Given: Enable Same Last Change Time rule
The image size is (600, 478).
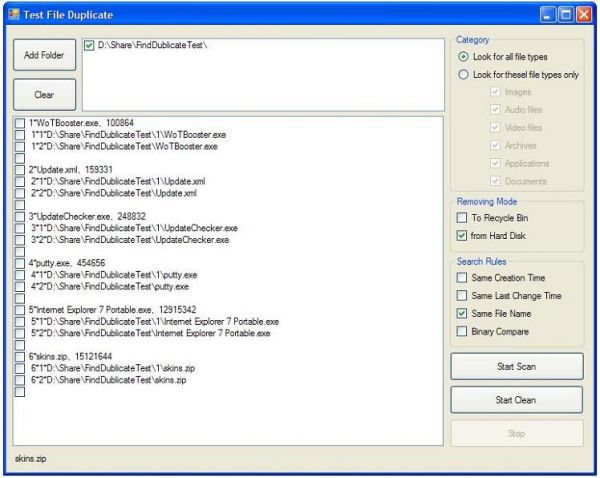Looking at the screenshot, I should coord(462,295).
